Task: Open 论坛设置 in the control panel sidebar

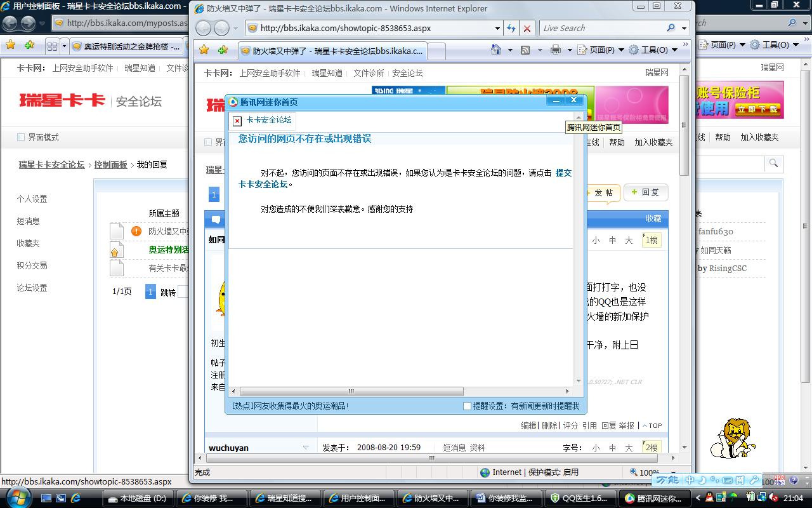Action: [x=32, y=288]
